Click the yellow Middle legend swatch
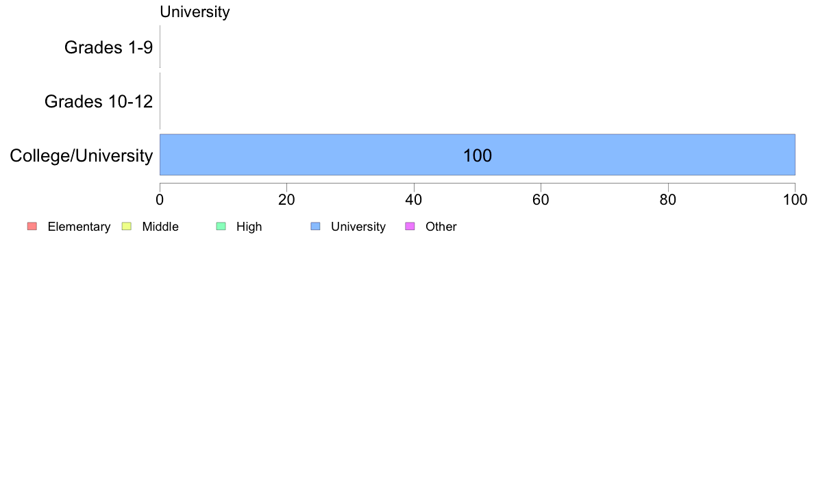 click(x=126, y=227)
